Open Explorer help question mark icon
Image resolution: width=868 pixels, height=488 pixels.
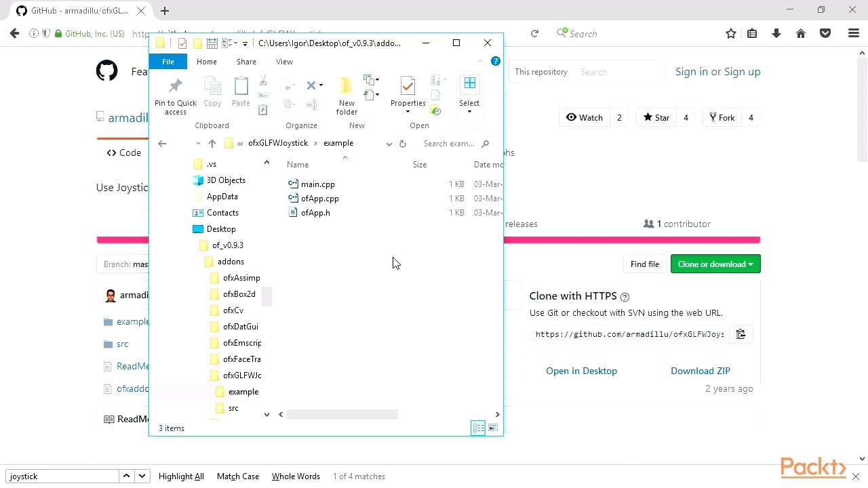point(496,61)
